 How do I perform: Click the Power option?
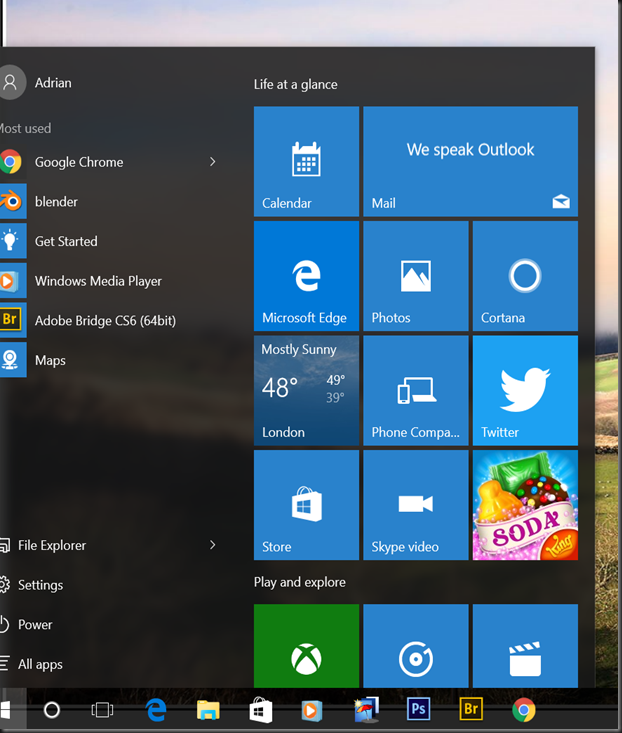click(110, 625)
